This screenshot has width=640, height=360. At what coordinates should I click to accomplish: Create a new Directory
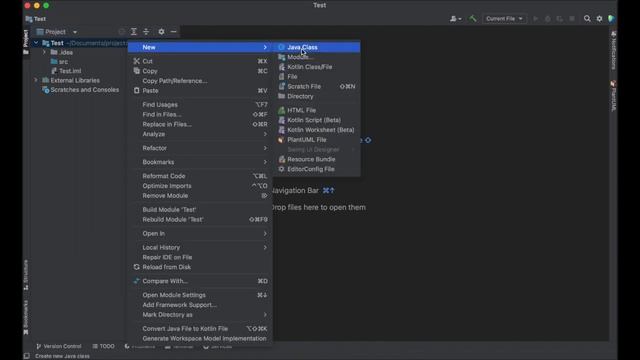pos(316,96)
